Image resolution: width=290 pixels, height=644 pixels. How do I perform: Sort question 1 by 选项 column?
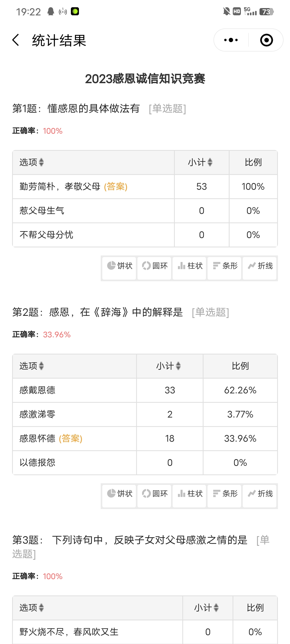tap(41, 162)
